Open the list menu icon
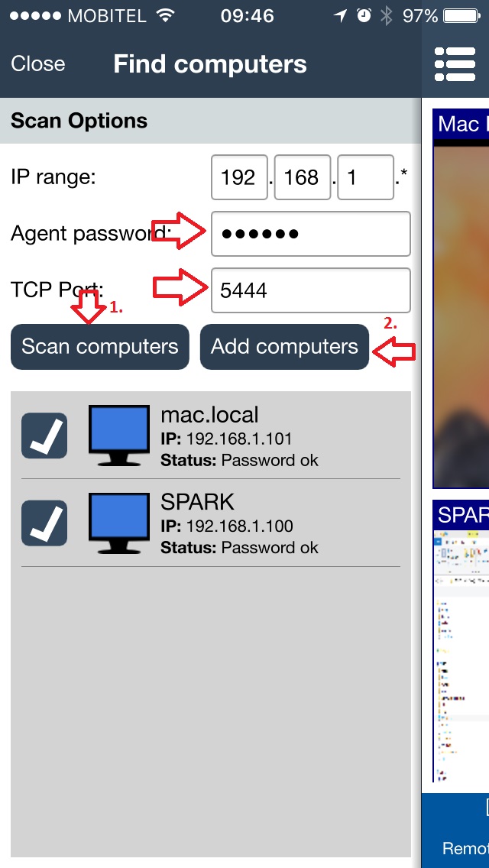This screenshot has height=868, width=489. coord(455,64)
